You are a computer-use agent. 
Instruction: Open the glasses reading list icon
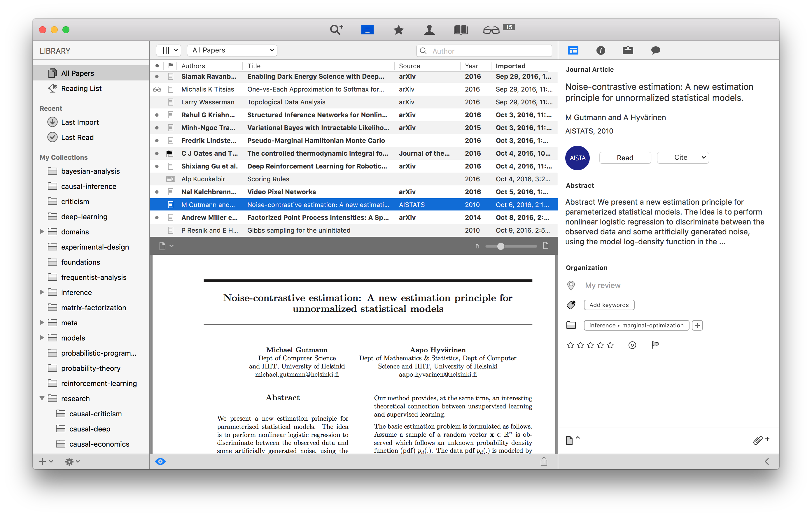[491, 30]
